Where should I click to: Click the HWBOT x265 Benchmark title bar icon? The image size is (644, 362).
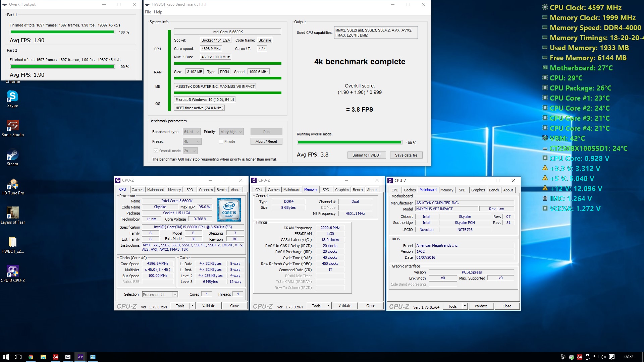point(147,4)
